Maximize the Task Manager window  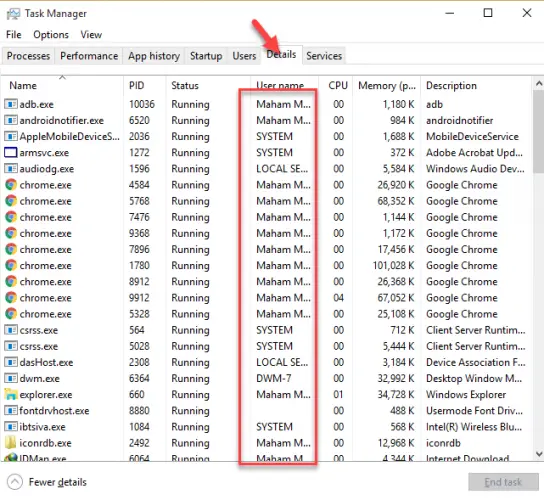[488, 13]
